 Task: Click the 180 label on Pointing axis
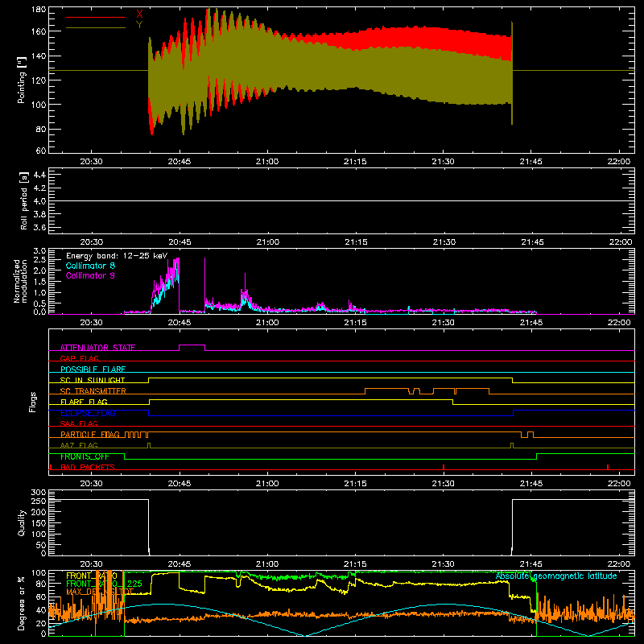[39, 10]
